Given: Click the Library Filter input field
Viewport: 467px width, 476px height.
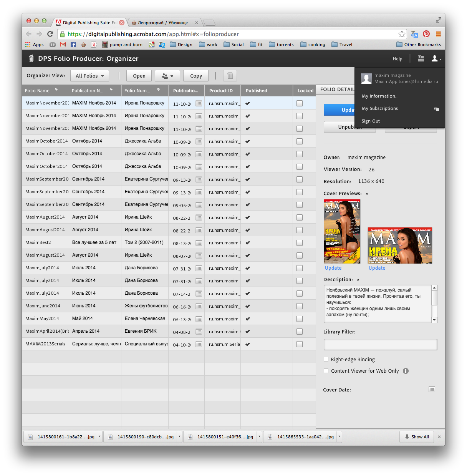Looking at the screenshot, I should (380, 345).
